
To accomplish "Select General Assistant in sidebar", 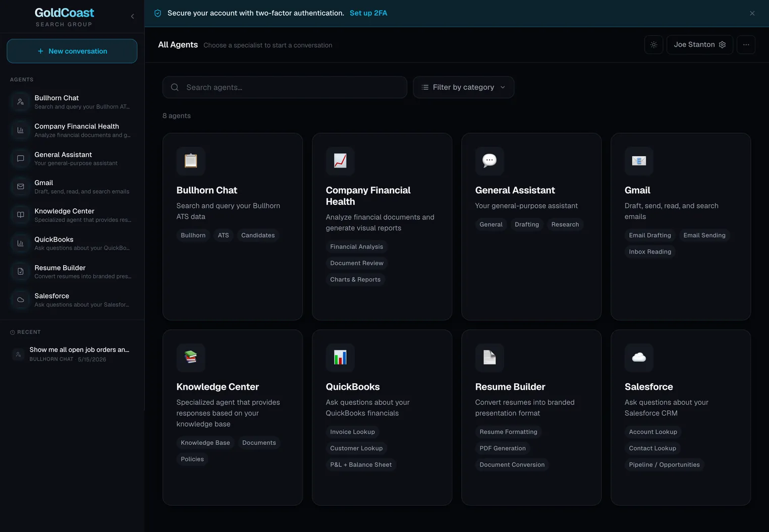I will tap(72, 158).
